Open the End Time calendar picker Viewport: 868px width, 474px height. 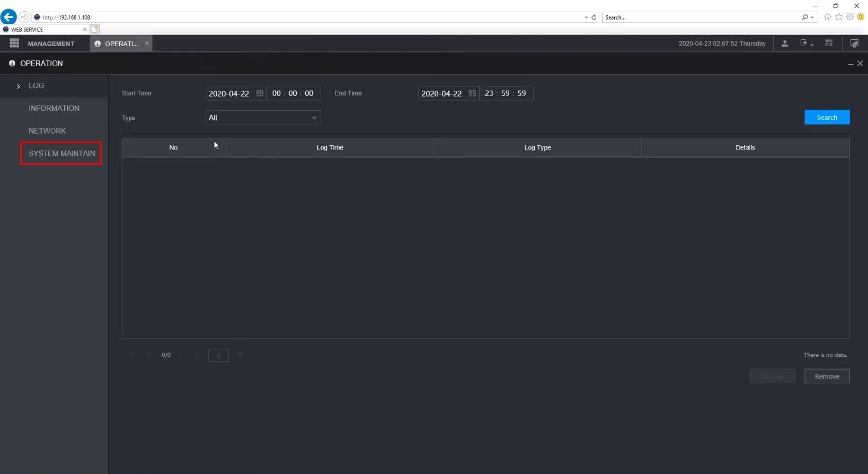point(472,93)
